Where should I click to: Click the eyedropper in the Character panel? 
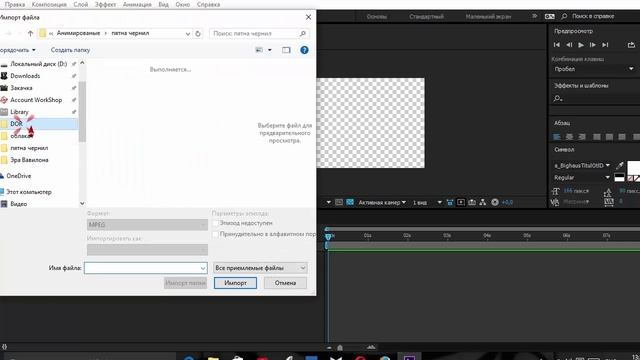coord(620,165)
